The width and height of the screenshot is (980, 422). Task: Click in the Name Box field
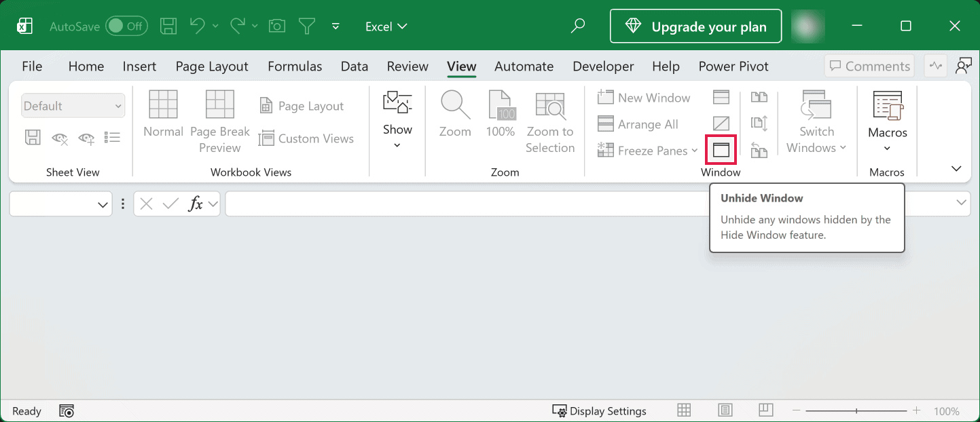tap(61, 204)
